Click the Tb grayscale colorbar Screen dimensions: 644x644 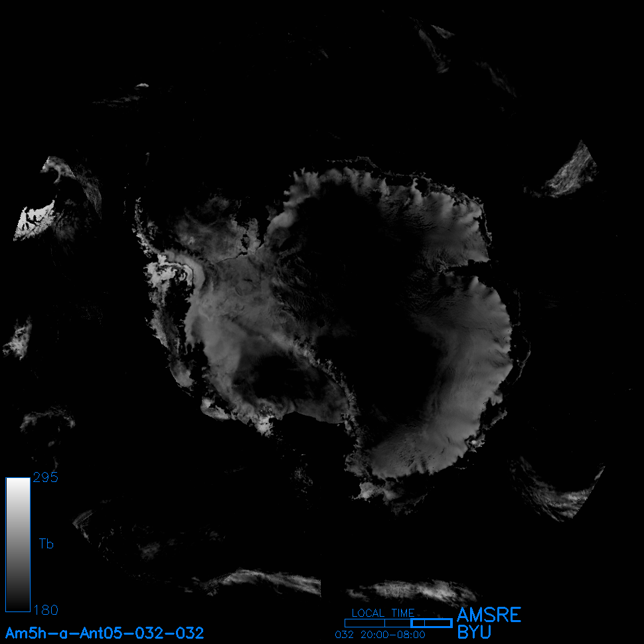[17, 544]
